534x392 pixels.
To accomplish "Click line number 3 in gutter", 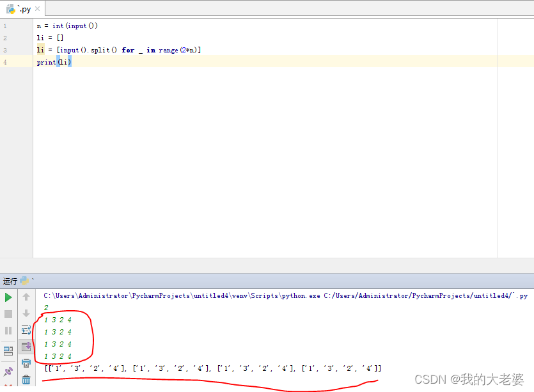I will coord(5,50).
